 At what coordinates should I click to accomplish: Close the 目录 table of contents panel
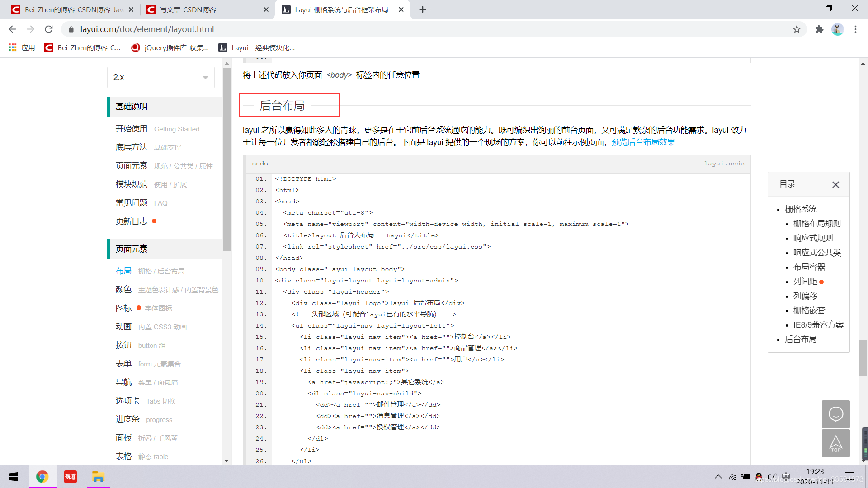(835, 184)
